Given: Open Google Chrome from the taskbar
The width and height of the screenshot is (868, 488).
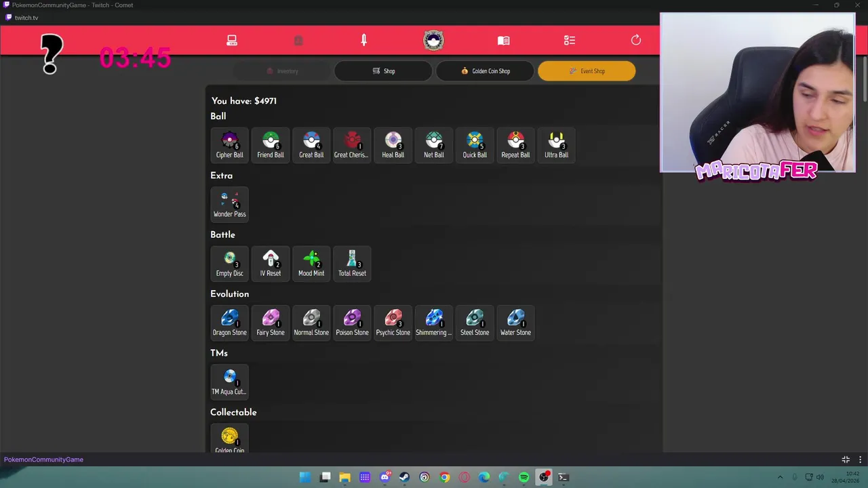Looking at the screenshot, I should (x=444, y=477).
